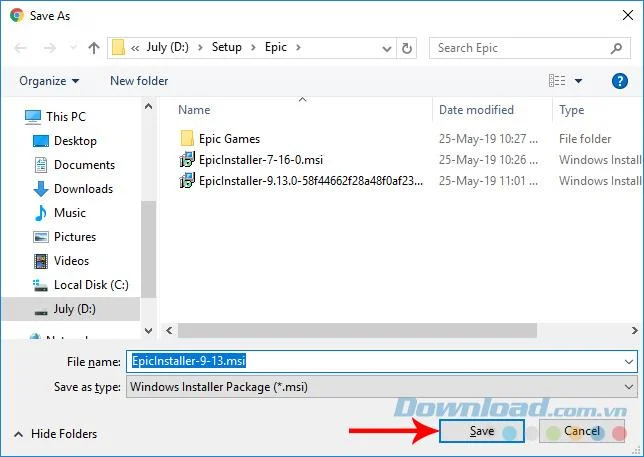Click the Save button
The height and width of the screenshot is (457, 644).
click(x=482, y=431)
